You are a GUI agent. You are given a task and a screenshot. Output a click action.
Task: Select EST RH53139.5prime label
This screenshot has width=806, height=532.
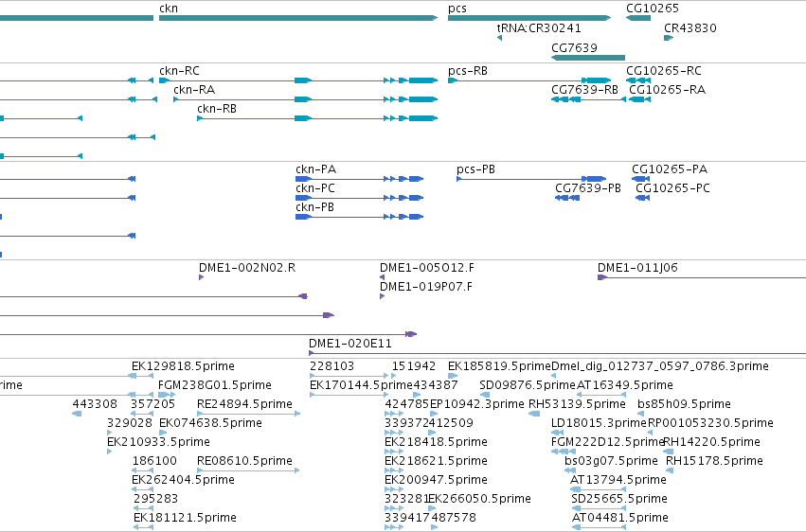tap(577, 404)
